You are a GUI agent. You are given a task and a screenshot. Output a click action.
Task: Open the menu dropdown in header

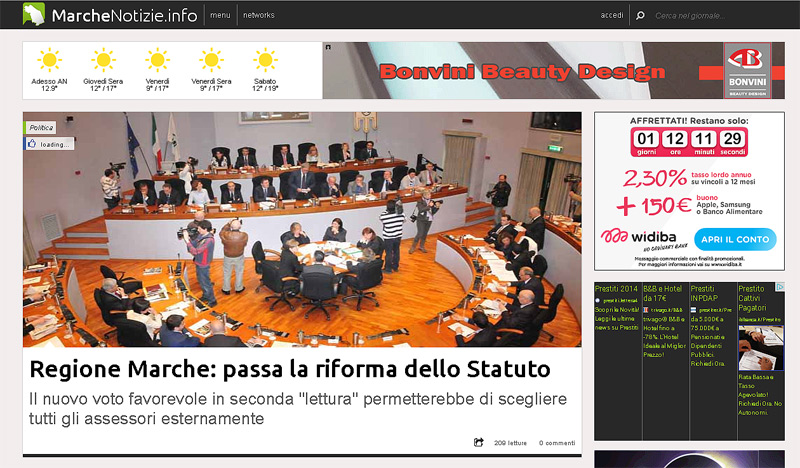click(220, 15)
